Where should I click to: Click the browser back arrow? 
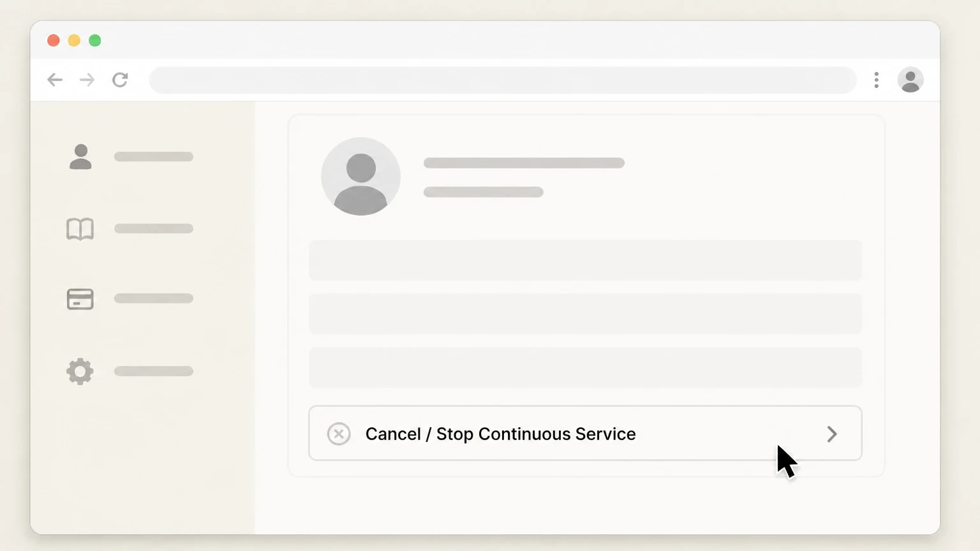(x=55, y=80)
